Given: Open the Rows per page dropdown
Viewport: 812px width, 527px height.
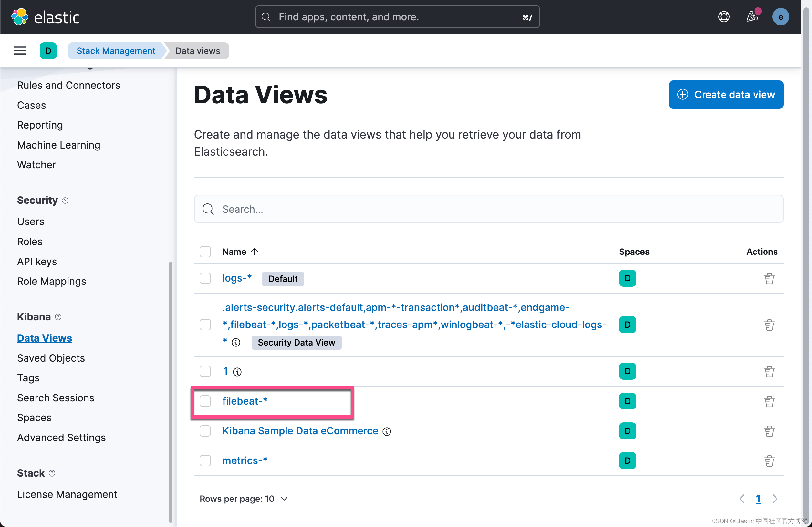Looking at the screenshot, I should (244, 499).
